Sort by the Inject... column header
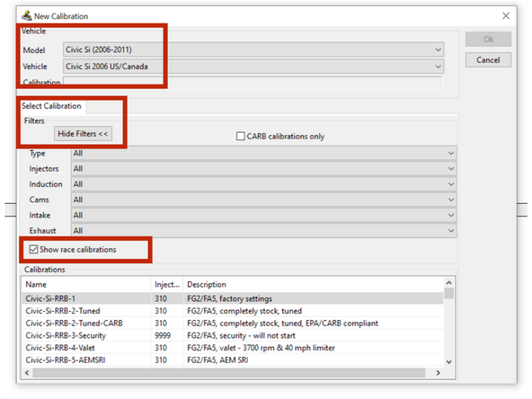The image size is (532, 399). (x=167, y=284)
